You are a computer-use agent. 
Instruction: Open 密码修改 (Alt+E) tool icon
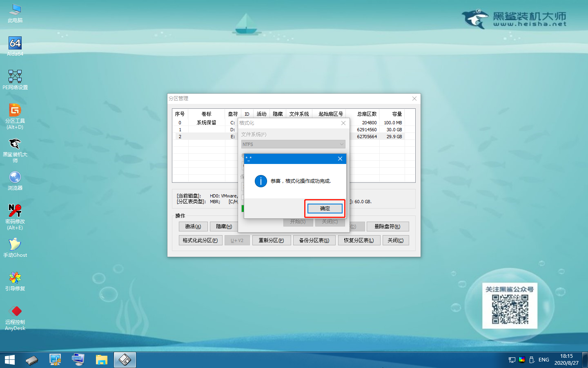[x=15, y=217]
